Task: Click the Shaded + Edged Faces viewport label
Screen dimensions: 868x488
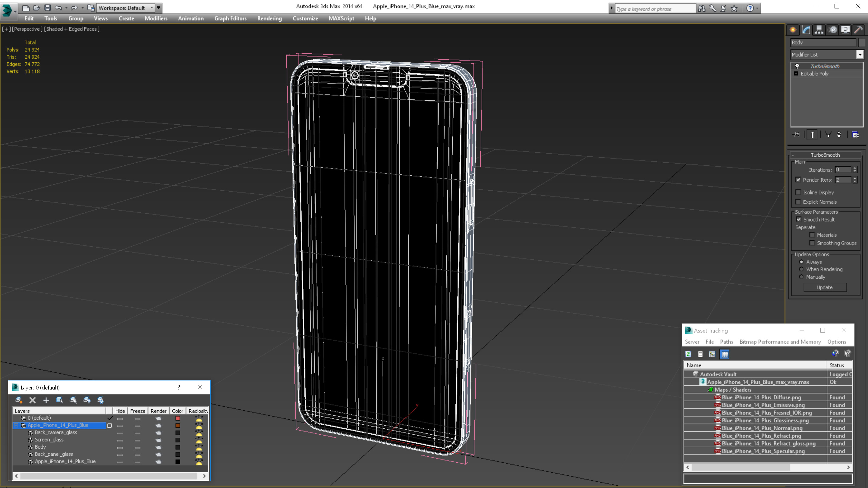Action: 72,29
